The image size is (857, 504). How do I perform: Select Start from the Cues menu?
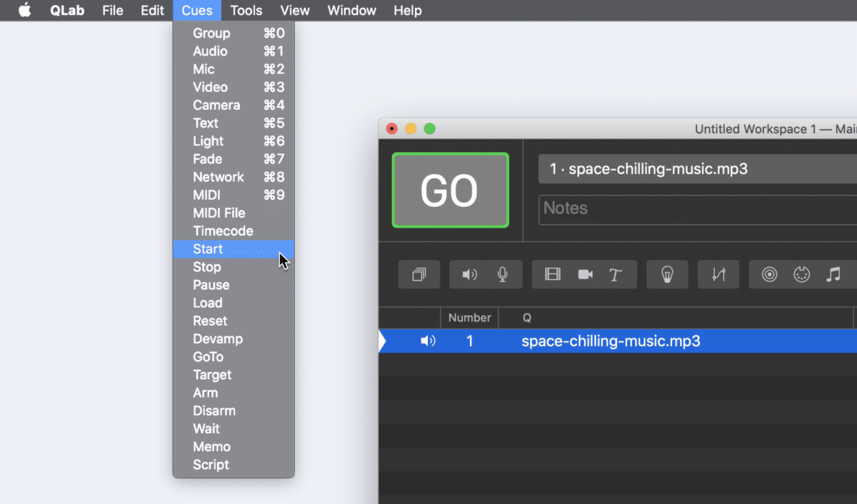208,248
